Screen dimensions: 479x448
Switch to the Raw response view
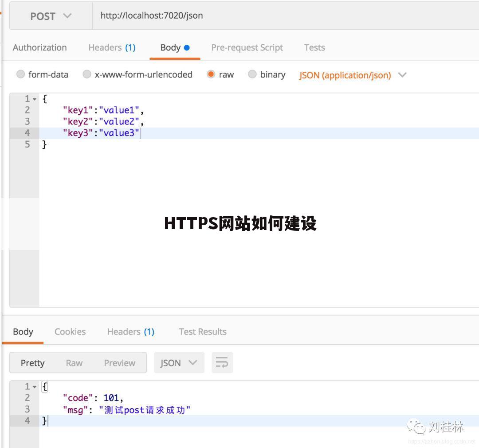(x=74, y=363)
